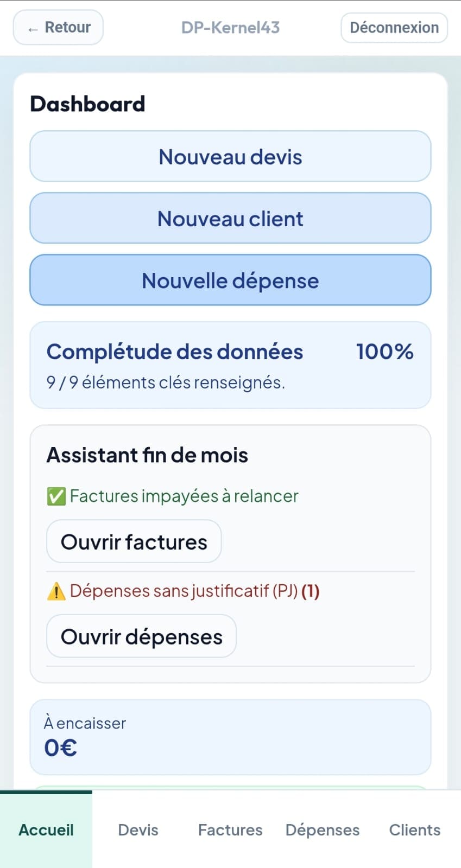Click the À encaisser 0€ card
461x868 pixels.
click(x=230, y=737)
